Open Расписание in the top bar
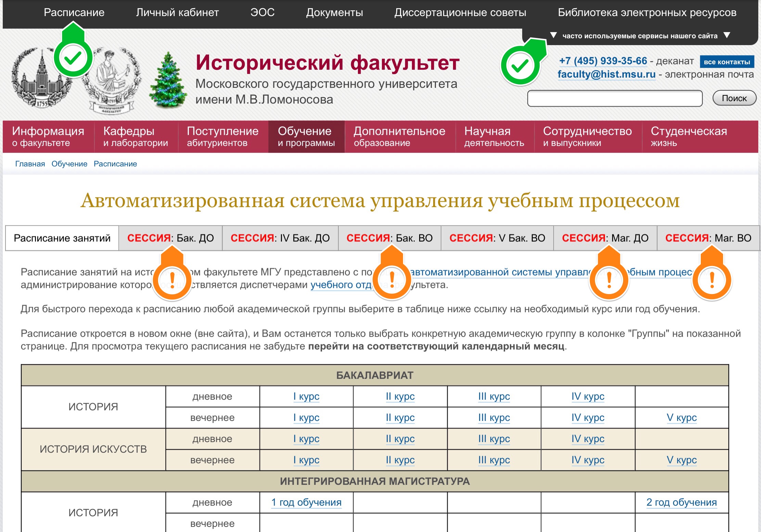This screenshot has width=761, height=532. [x=74, y=13]
